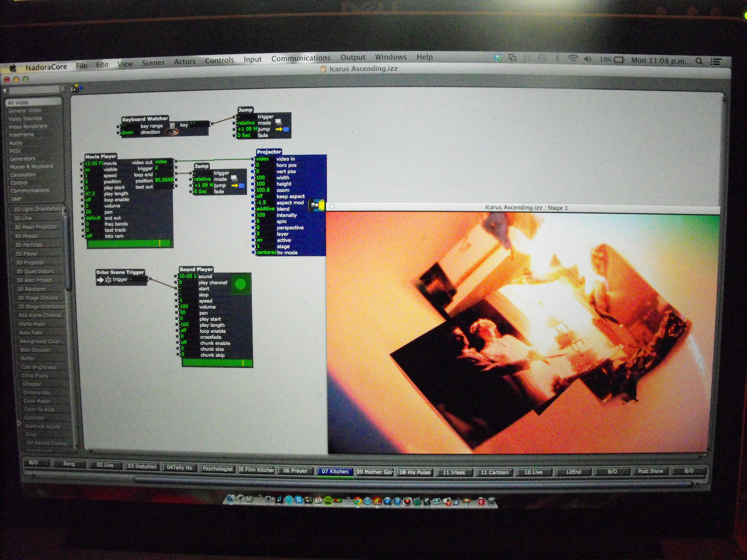Open Finder from the Dock
This screenshot has width=747, height=560.
point(231,498)
